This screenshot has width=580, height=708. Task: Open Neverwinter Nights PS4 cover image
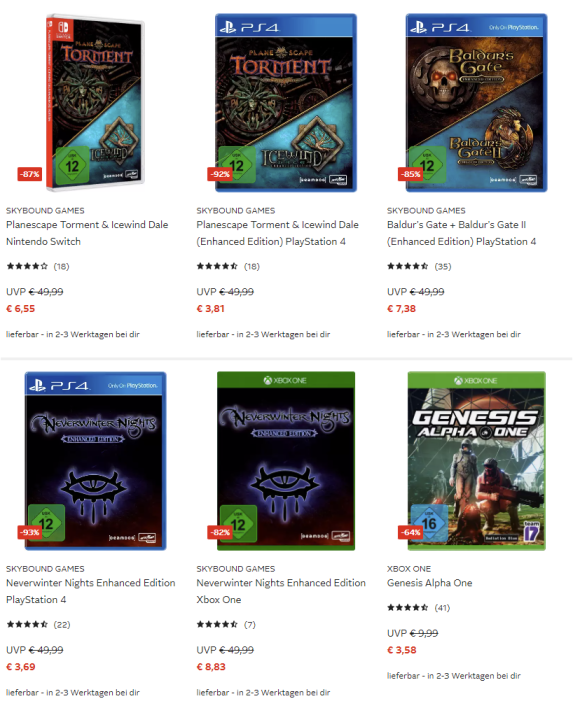(95, 461)
